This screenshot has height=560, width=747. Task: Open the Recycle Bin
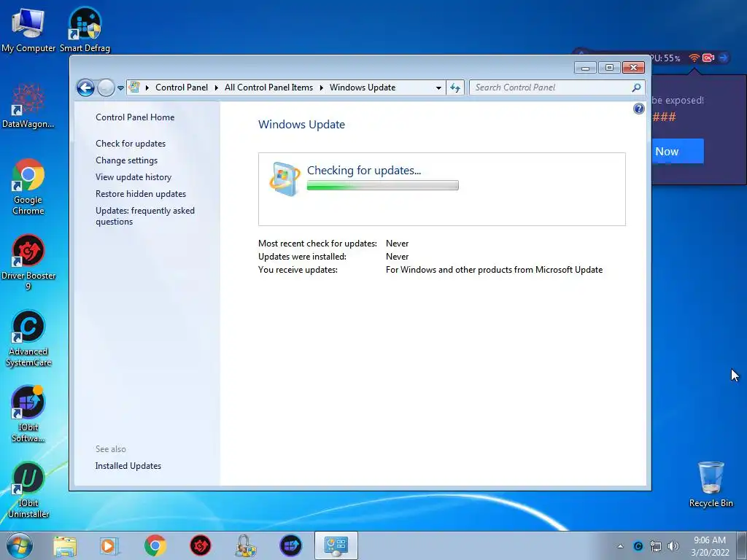pyautogui.click(x=711, y=484)
